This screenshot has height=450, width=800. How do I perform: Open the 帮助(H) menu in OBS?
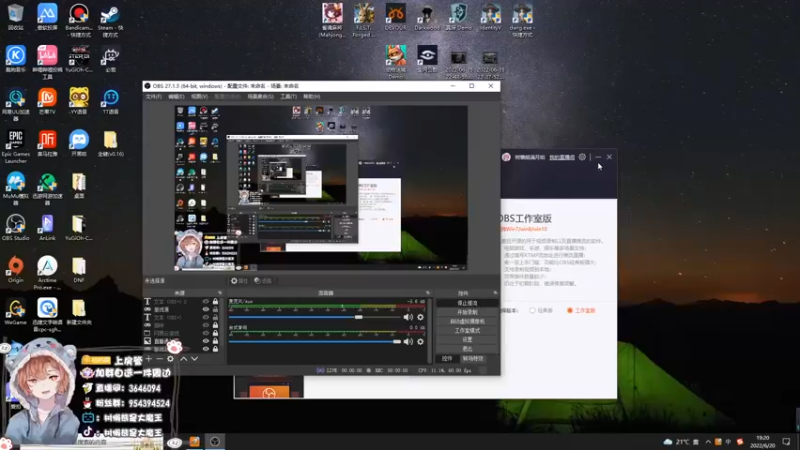coord(311,96)
